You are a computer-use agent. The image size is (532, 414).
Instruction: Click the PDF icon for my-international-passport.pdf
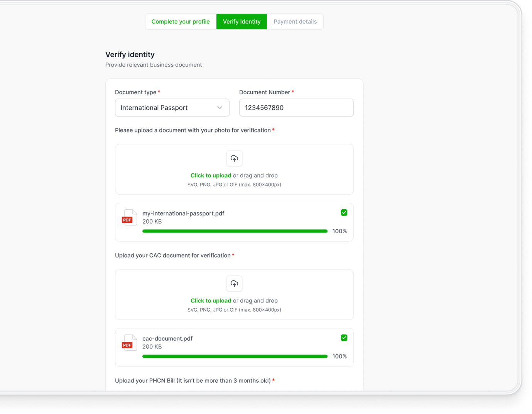pyautogui.click(x=129, y=217)
